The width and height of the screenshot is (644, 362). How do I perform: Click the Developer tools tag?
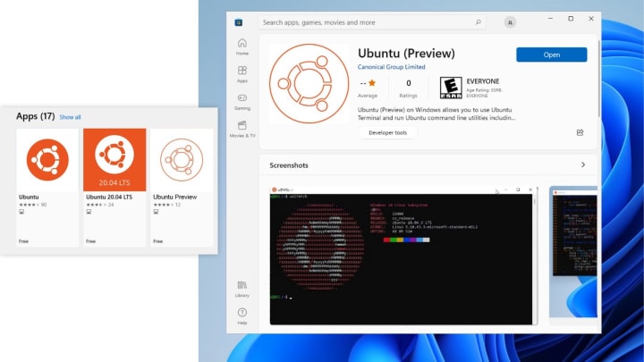(387, 132)
